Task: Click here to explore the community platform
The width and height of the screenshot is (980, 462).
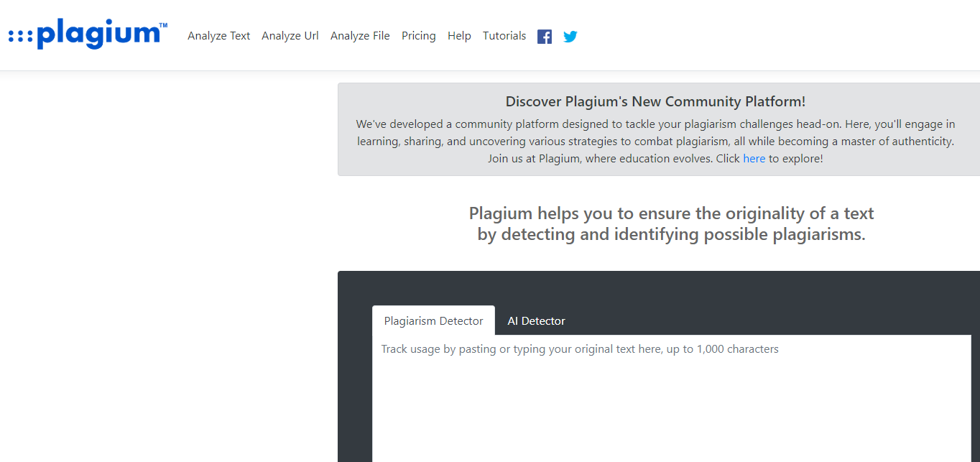Action: click(x=754, y=158)
